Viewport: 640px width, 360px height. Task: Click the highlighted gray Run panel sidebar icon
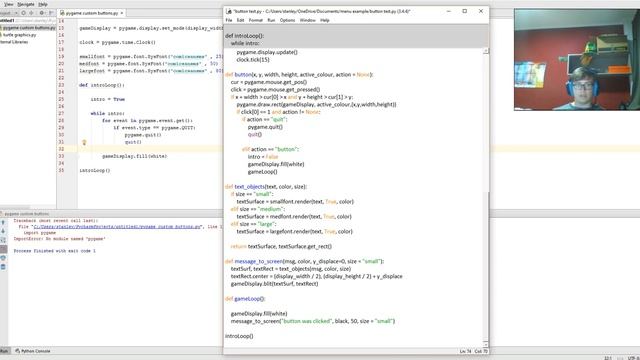pyautogui.click(x=3, y=249)
